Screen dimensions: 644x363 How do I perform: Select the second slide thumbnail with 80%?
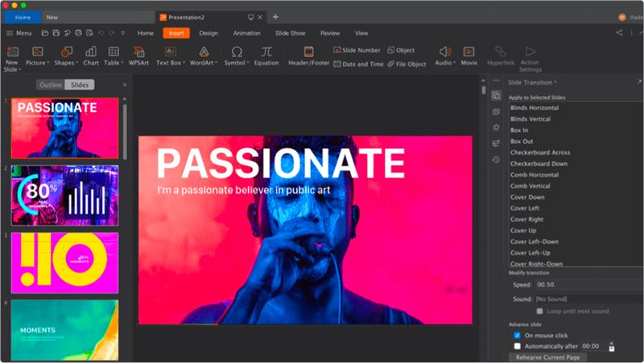64,196
